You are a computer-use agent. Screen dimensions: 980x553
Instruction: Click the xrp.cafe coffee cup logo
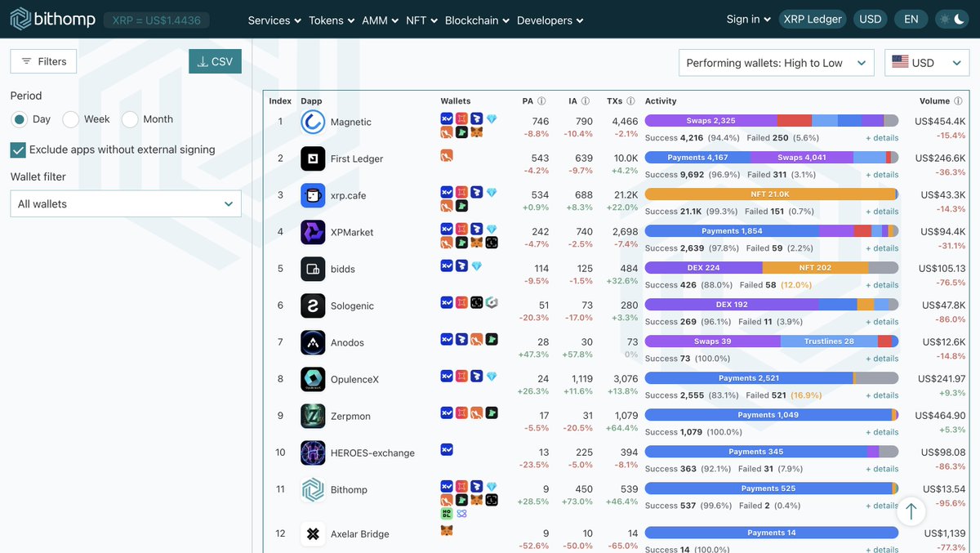(x=313, y=195)
